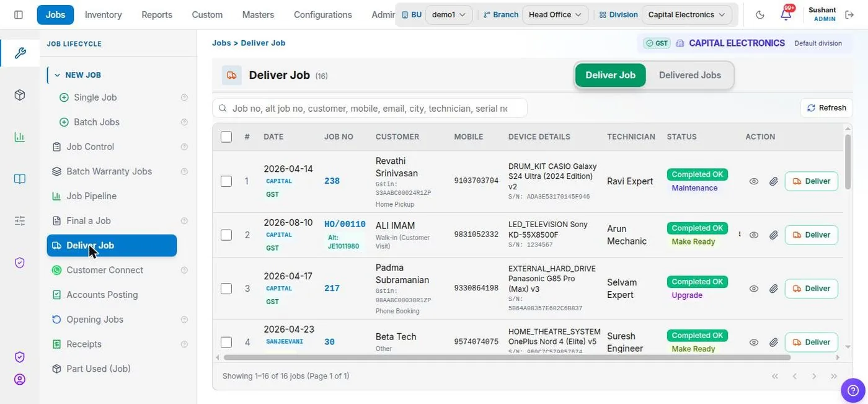Go to next page arrow
Viewport: 868px width, 404px height.
point(814,376)
